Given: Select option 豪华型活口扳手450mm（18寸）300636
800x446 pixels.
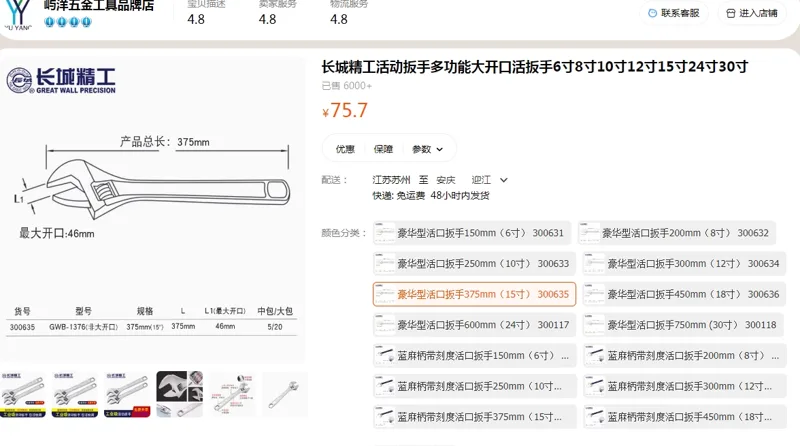Looking at the screenshot, I should click(x=684, y=294).
